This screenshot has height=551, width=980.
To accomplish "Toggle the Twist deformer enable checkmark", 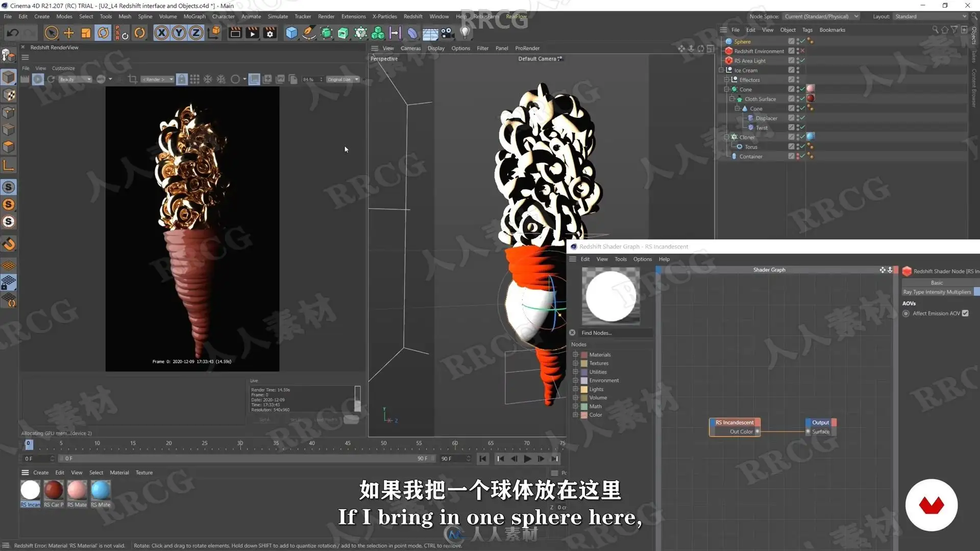I will (802, 128).
